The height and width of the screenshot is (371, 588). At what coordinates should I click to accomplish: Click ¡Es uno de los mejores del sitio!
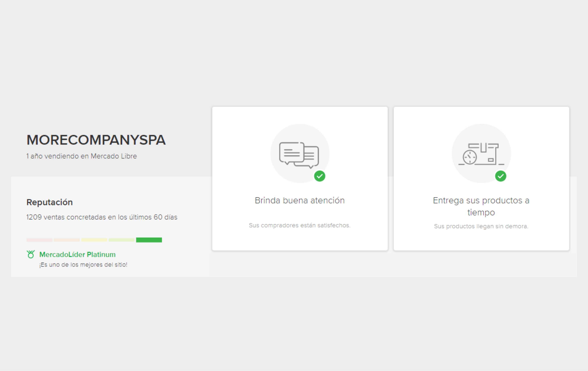(x=83, y=265)
